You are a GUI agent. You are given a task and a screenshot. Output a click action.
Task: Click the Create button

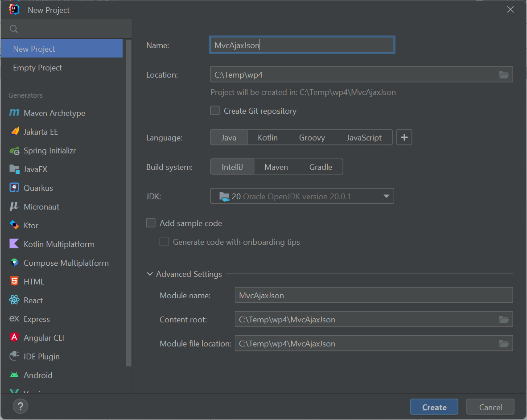tap(434, 407)
